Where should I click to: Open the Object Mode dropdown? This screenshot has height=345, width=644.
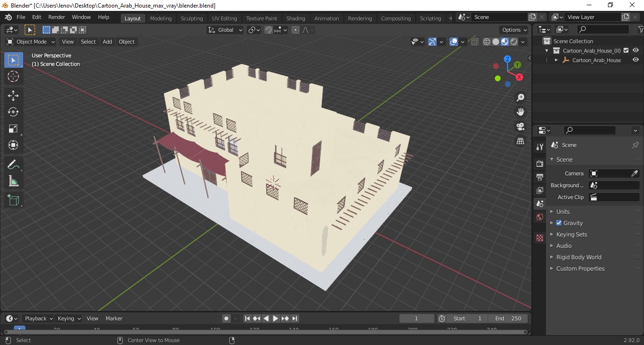(31, 42)
